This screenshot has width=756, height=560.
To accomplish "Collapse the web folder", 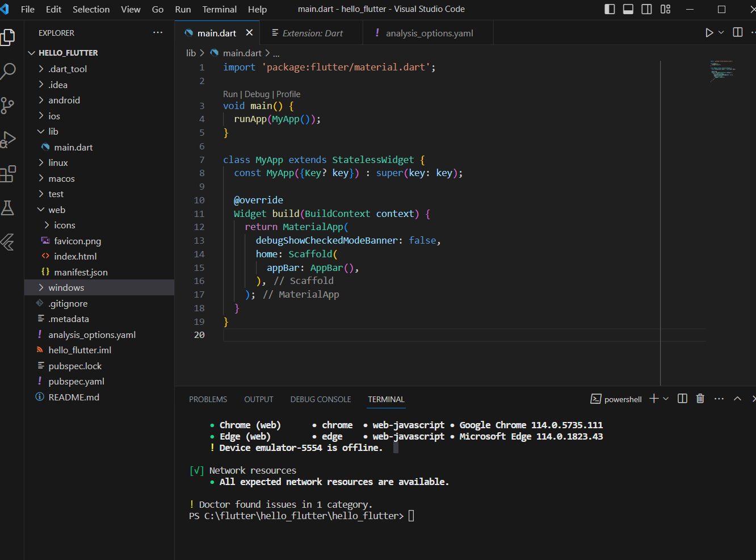I will point(99,210).
